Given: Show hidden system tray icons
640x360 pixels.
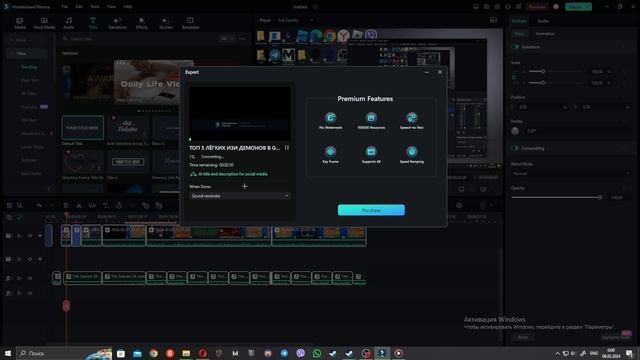Looking at the screenshot, I should click(x=557, y=353).
